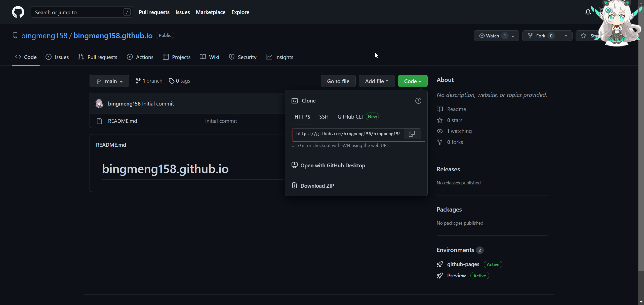The height and width of the screenshot is (305, 644).
Task: Select the GitHub CLI tab
Action: (x=350, y=117)
